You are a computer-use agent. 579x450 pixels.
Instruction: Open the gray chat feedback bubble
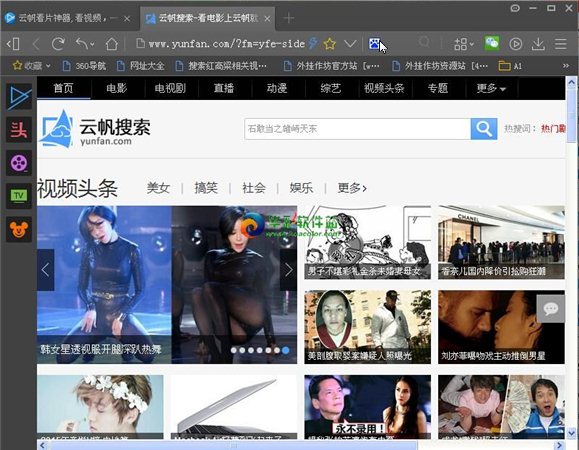551,309
